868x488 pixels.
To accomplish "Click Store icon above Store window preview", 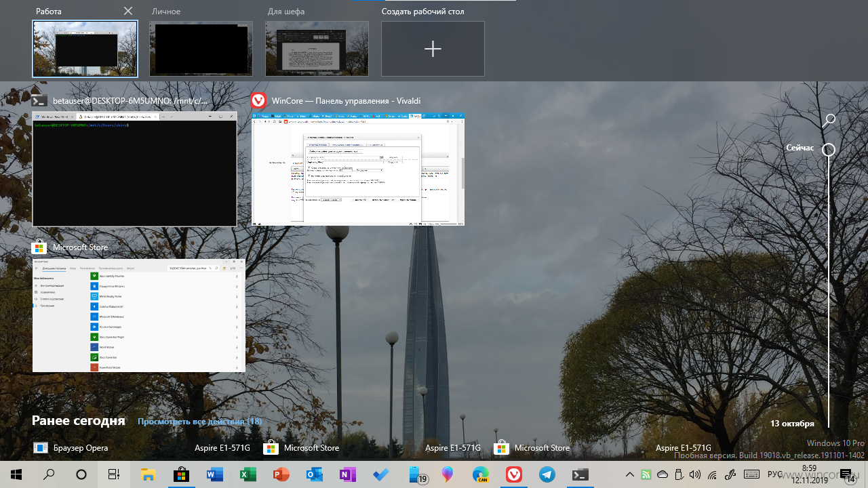I will pos(39,247).
